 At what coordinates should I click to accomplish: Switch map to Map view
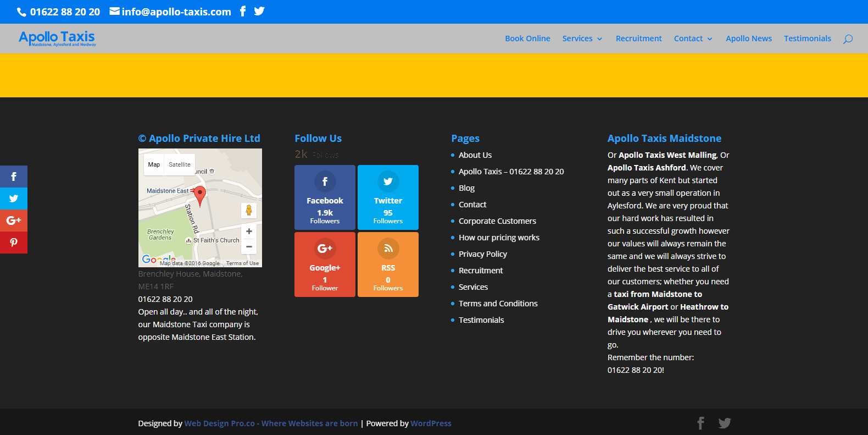154,164
